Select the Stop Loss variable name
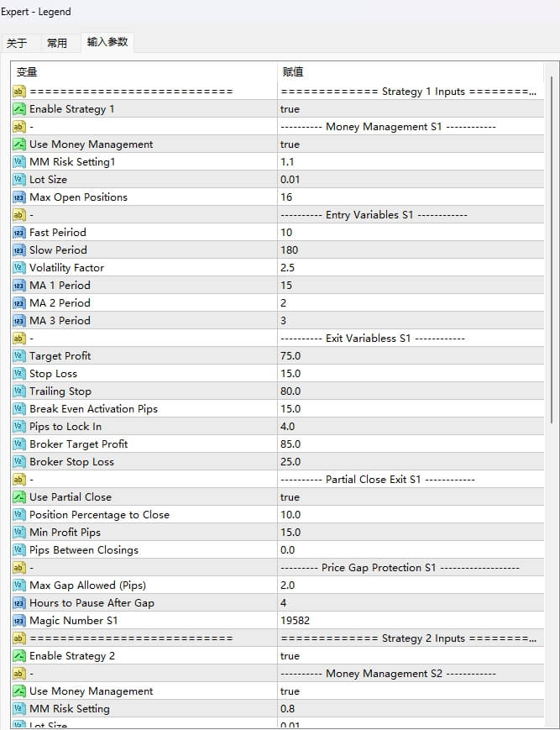Image resolution: width=560 pixels, height=730 pixels. (x=53, y=374)
